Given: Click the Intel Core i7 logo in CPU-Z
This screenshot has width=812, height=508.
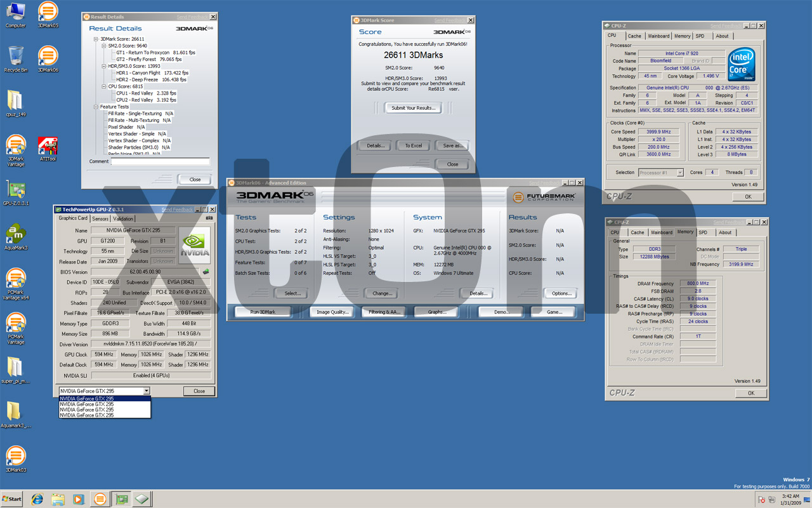Looking at the screenshot, I should click(x=741, y=64).
